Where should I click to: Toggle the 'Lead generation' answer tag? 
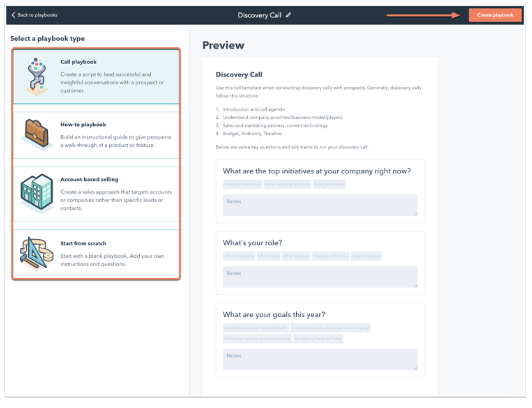click(x=329, y=184)
